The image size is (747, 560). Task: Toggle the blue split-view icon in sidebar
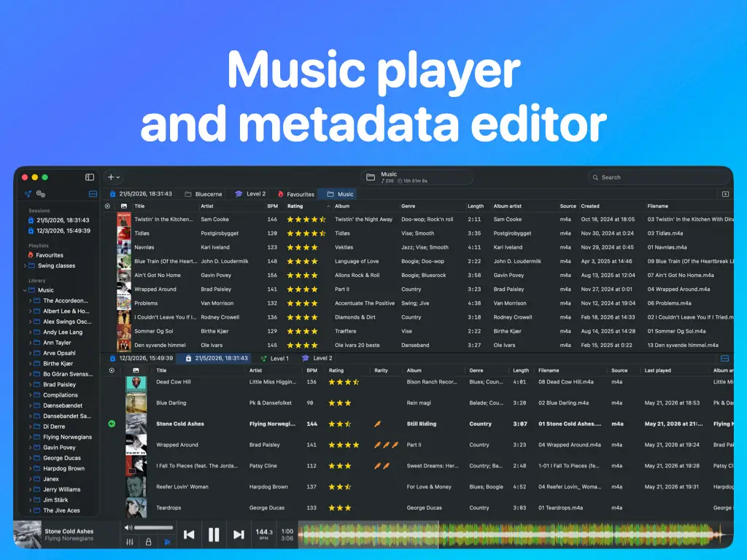pyautogui.click(x=93, y=194)
